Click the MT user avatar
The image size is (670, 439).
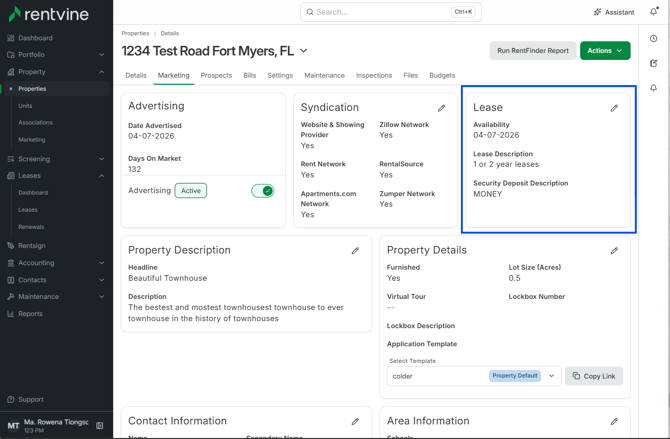coord(13,425)
